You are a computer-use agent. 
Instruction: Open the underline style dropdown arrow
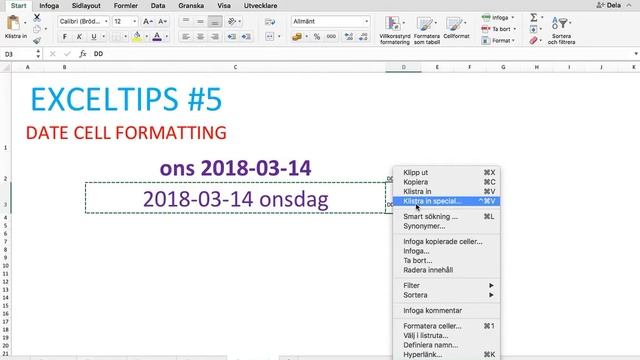103,37
